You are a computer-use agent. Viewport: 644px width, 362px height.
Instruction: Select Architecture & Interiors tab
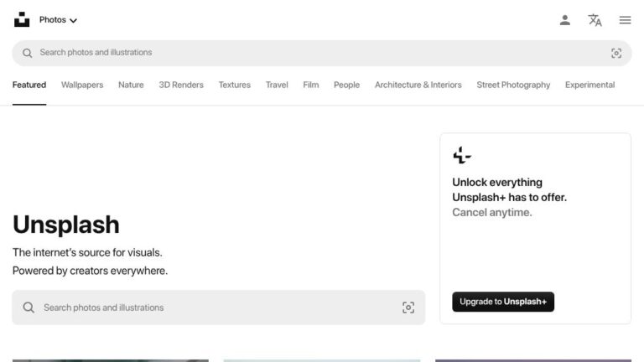(418, 85)
